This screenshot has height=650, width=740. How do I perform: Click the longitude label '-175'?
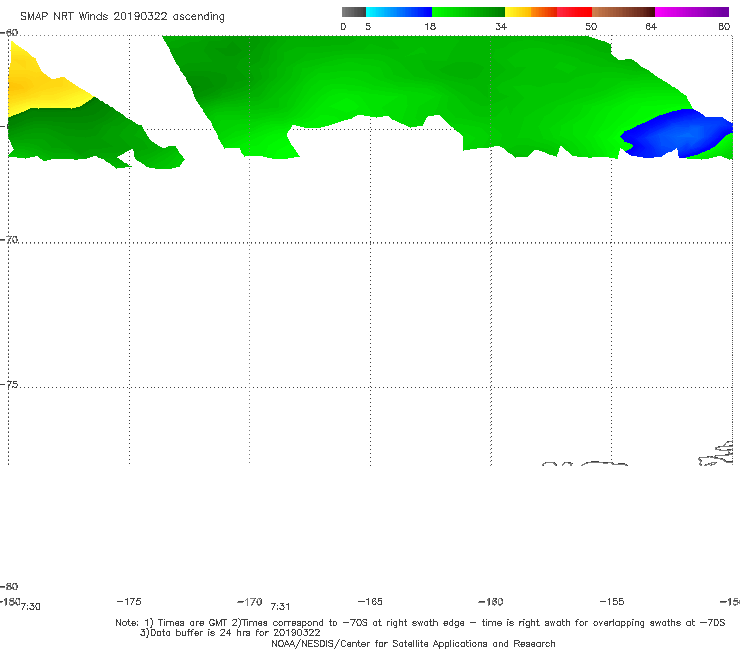129,601
